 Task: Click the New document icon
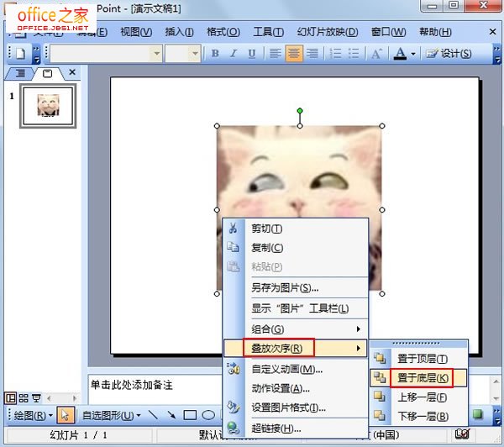pyautogui.click(x=20, y=54)
